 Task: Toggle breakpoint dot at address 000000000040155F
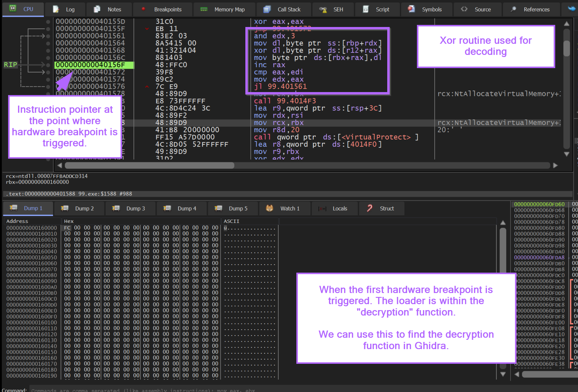pyautogui.click(x=48, y=29)
